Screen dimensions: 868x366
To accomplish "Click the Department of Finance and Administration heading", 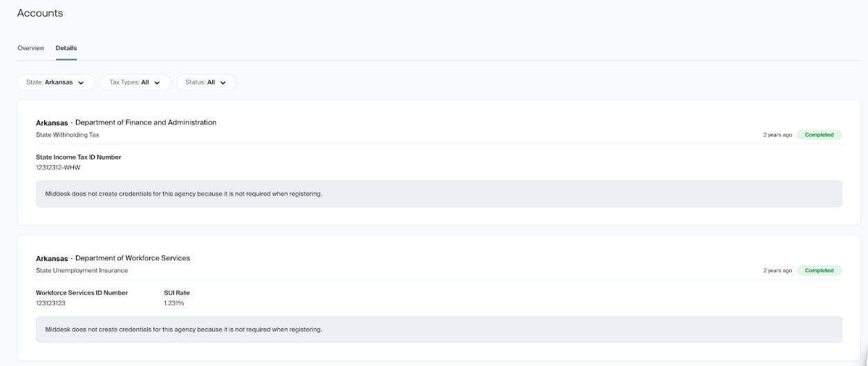I will pyautogui.click(x=145, y=122).
